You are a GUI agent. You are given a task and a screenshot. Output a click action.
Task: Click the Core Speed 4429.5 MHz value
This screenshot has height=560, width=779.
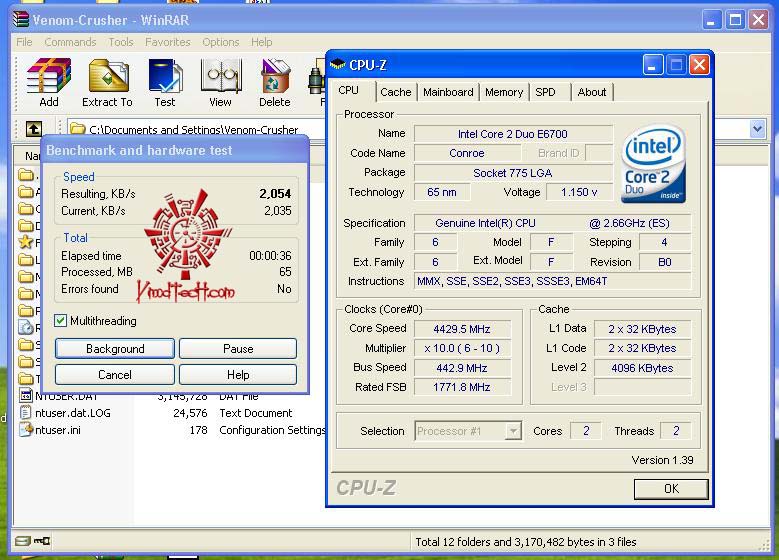[462, 329]
